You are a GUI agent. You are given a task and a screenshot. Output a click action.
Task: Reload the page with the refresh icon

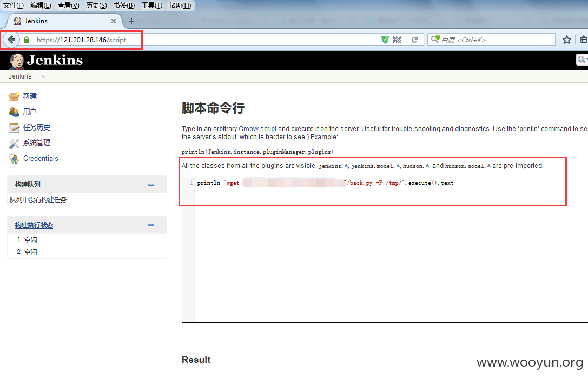(414, 40)
